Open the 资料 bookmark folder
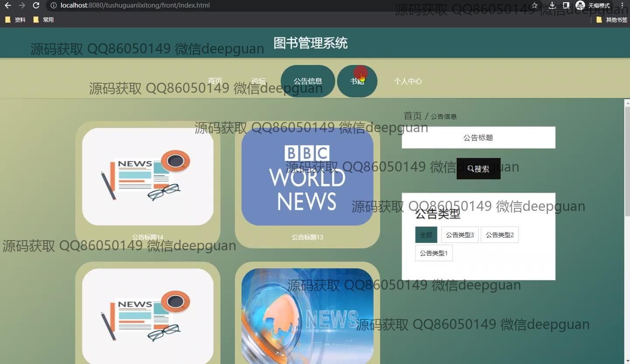 15,20
